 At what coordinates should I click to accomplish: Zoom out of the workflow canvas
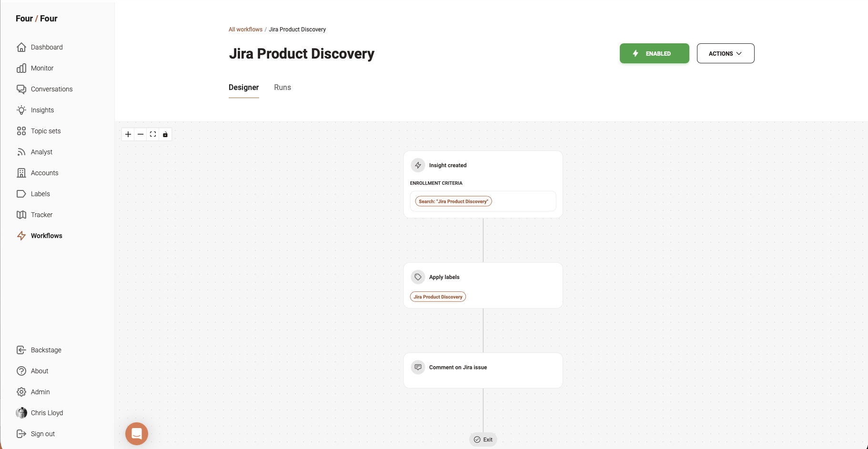141,134
